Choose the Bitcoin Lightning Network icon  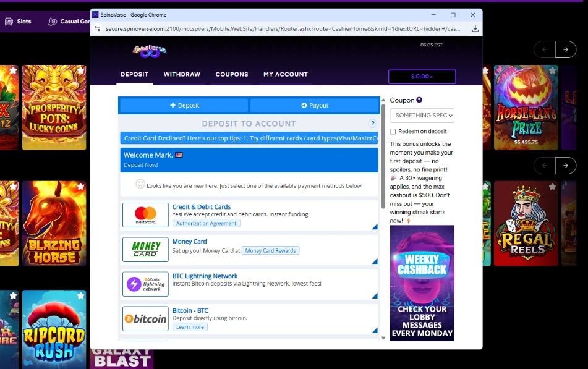point(145,284)
